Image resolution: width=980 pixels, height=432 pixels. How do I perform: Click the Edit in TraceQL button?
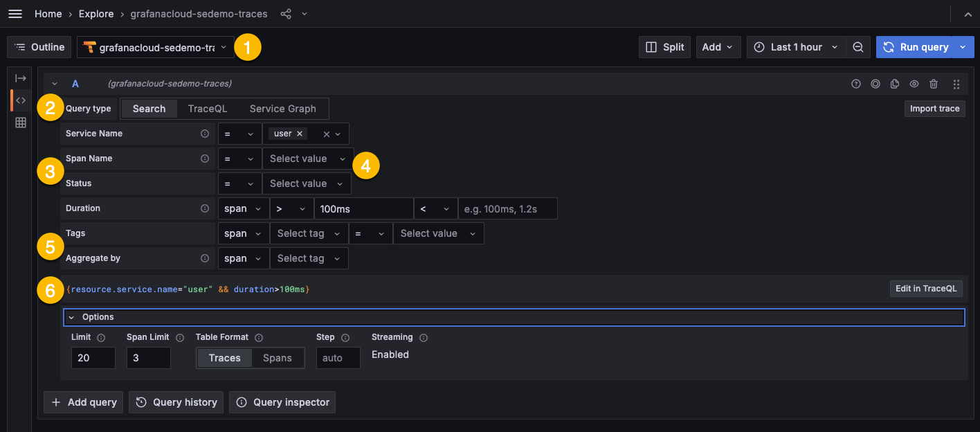click(926, 289)
